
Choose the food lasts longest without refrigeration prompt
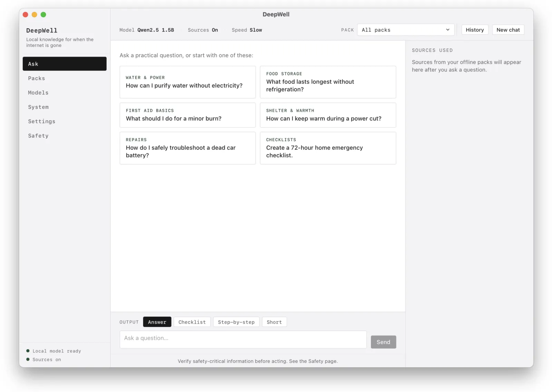click(328, 82)
